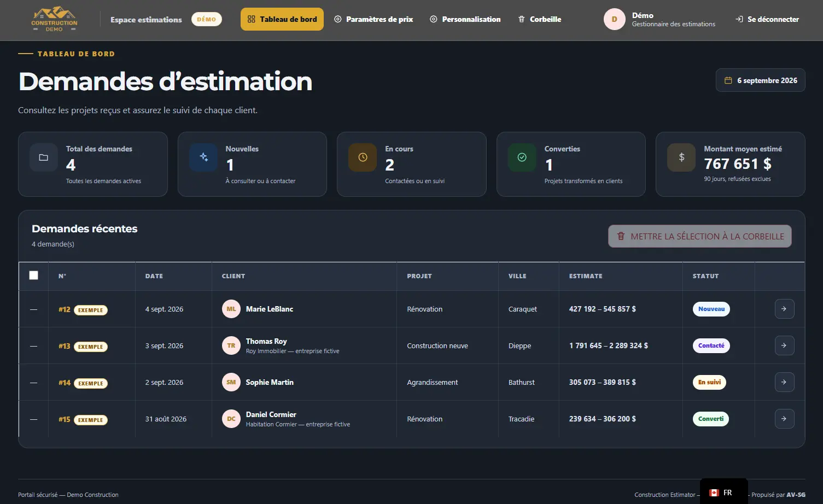Click the checkmark icon in Converties card
The width and height of the screenshot is (823, 504).
tap(522, 157)
